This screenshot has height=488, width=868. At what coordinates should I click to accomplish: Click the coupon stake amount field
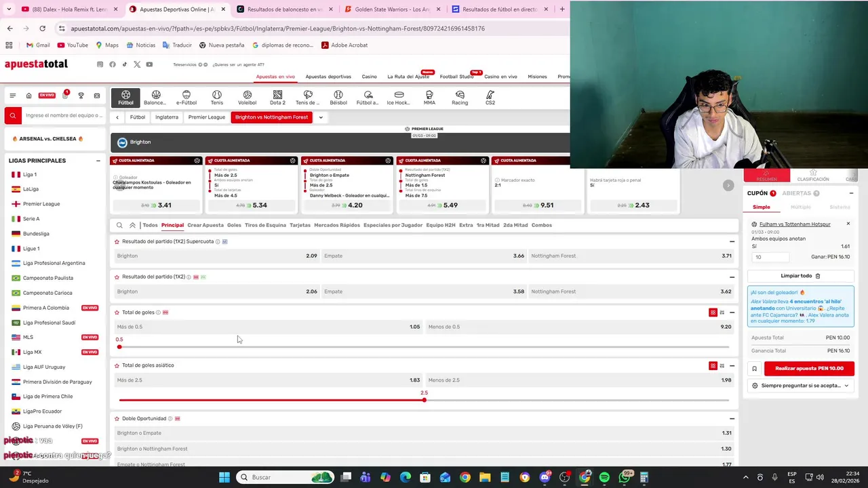tap(771, 258)
